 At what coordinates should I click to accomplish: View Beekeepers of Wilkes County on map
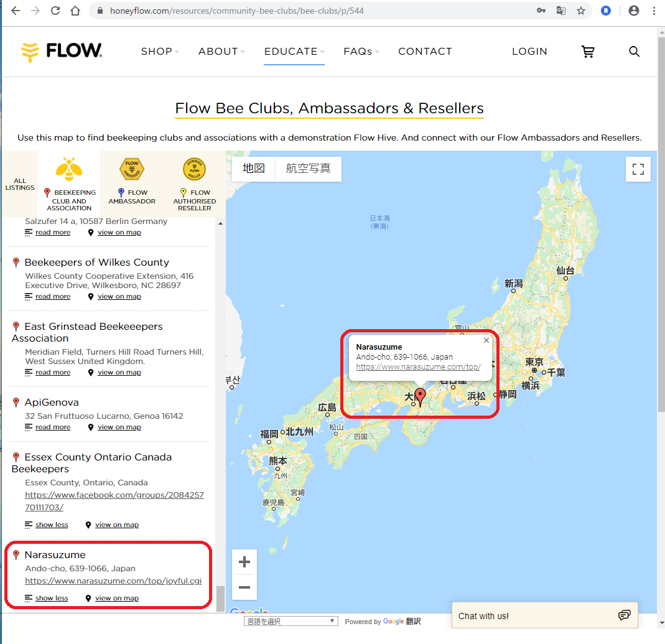[x=119, y=296]
